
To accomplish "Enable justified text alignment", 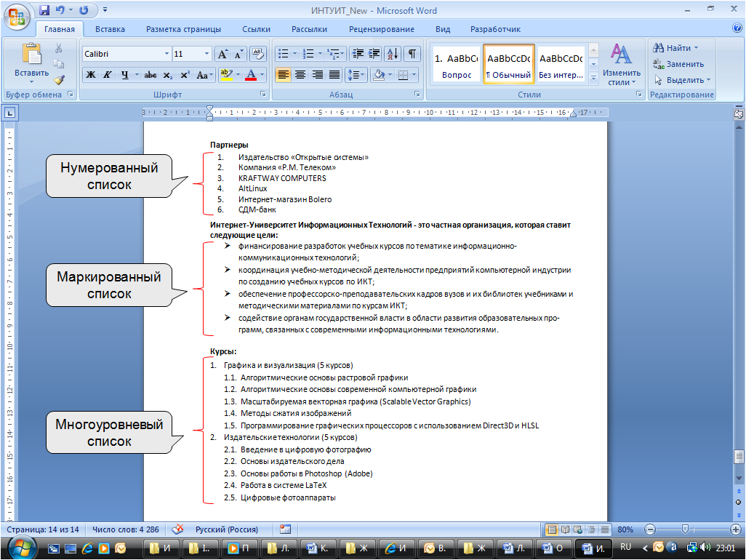I will (x=334, y=75).
